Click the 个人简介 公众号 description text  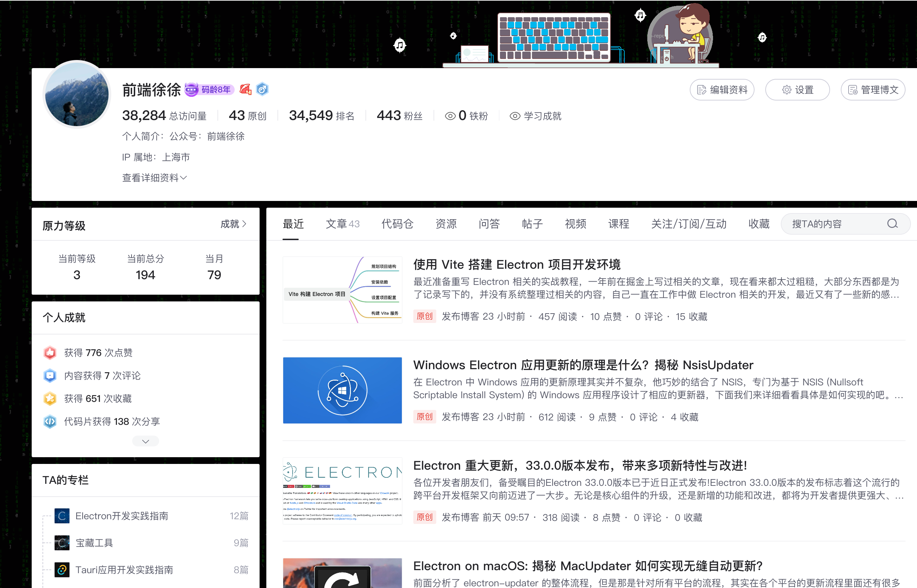point(183,137)
